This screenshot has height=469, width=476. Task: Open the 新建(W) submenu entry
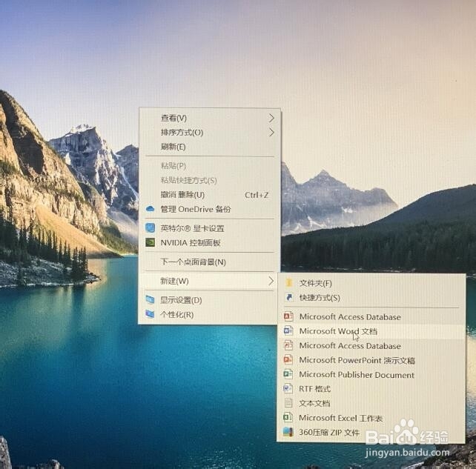point(210,282)
